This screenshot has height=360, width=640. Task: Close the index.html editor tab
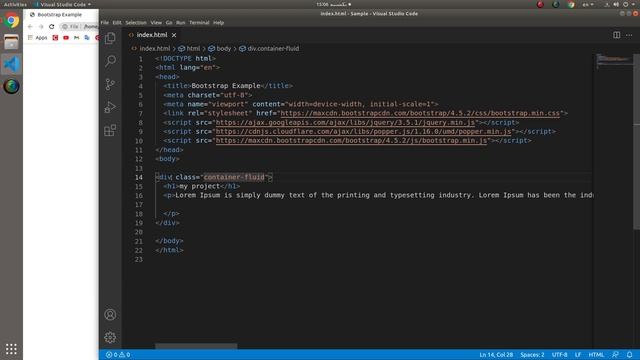coord(174,35)
